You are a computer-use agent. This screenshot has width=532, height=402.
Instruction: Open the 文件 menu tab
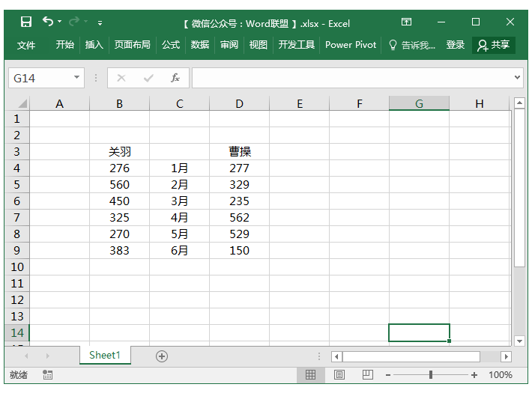tap(26, 45)
